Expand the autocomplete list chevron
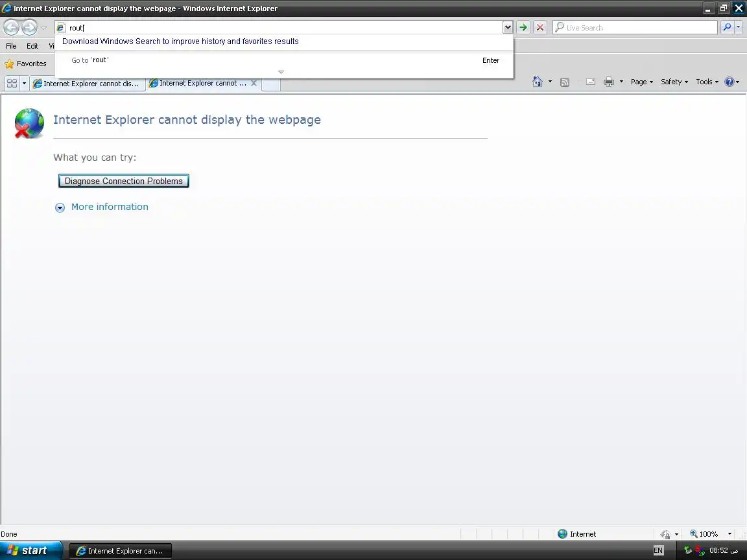Viewport: 747px width, 560px height. pos(281,72)
